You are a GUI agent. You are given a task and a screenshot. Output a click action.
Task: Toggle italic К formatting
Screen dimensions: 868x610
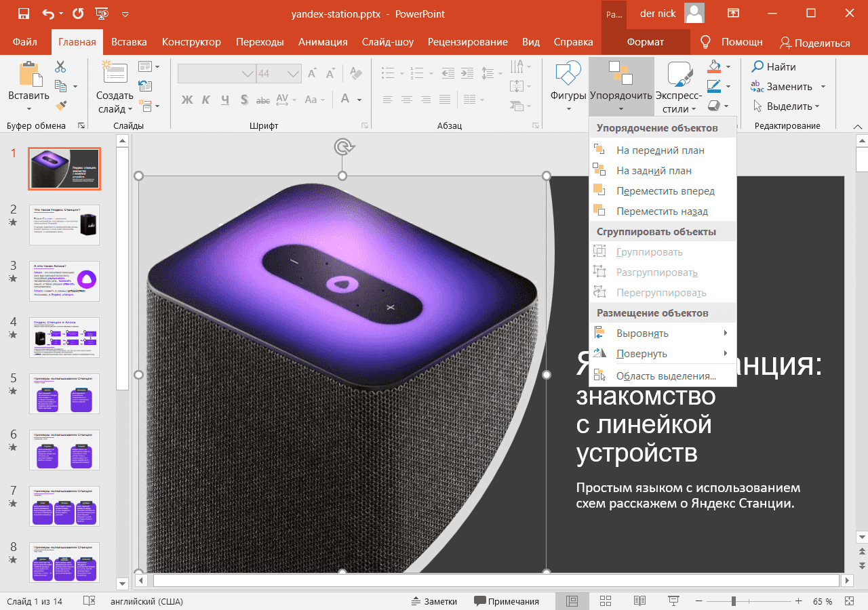pyautogui.click(x=206, y=100)
